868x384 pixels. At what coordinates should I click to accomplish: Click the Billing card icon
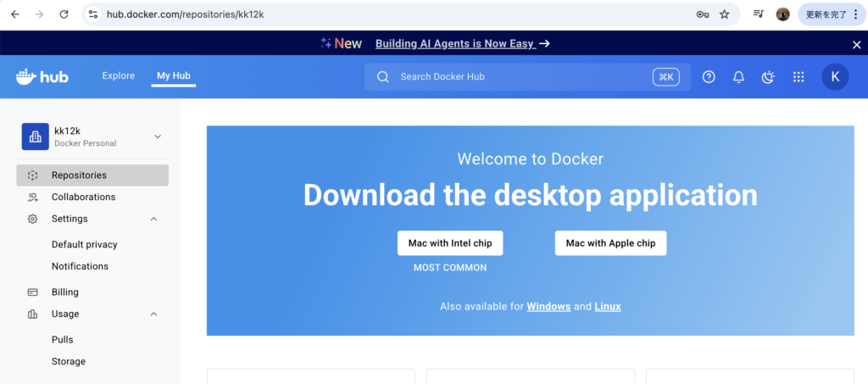click(x=33, y=292)
